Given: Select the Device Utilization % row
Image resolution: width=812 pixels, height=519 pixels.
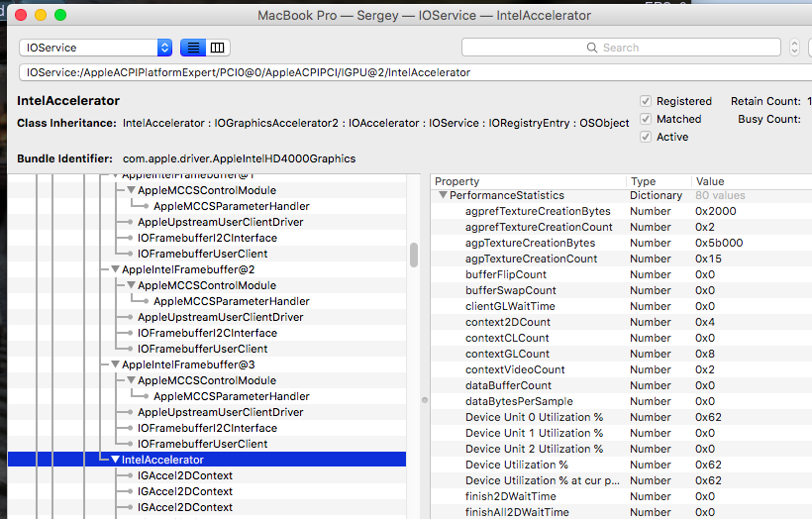Looking at the screenshot, I should tap(622, 466).
